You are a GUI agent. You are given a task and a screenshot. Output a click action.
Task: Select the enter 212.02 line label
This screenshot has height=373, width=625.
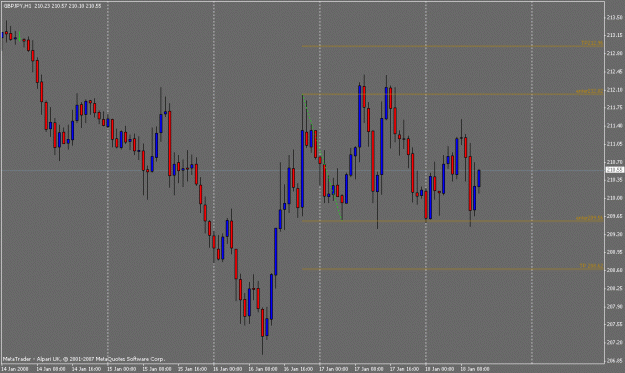[590, 91]
